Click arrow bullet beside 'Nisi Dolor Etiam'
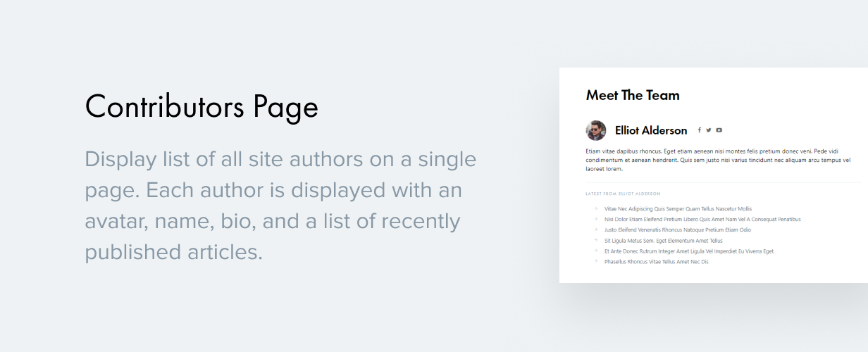The width and height of the screenshot is (868, 352). pos(596,220)
